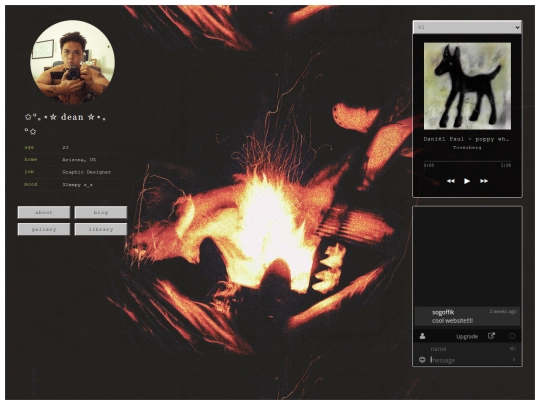Skip to the next track

[484, 181]
